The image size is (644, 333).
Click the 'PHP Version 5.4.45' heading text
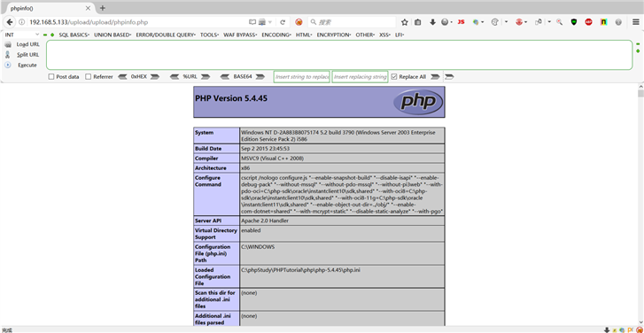pyautogui.click(x=232, y=98)
